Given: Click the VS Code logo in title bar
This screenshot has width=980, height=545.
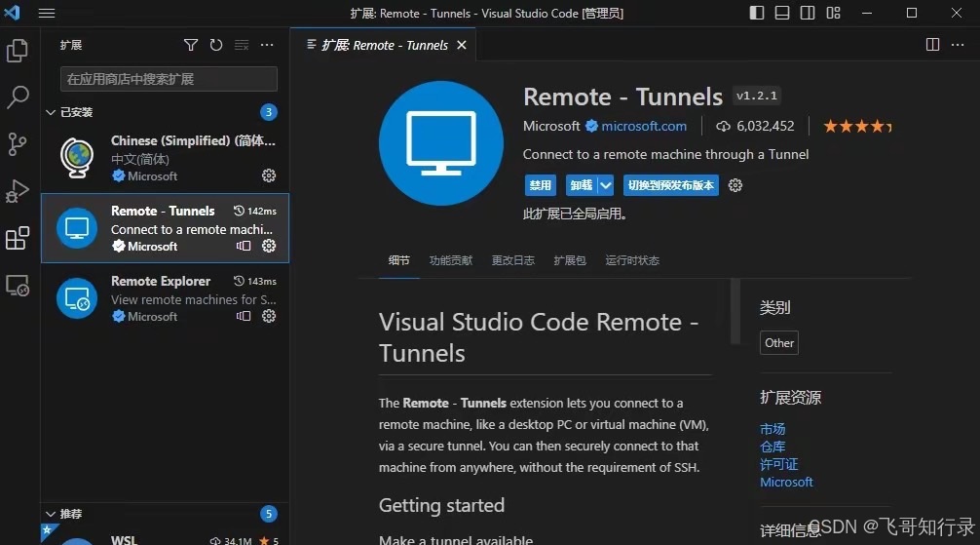Looking at the screenshot, I should point(13,13).
